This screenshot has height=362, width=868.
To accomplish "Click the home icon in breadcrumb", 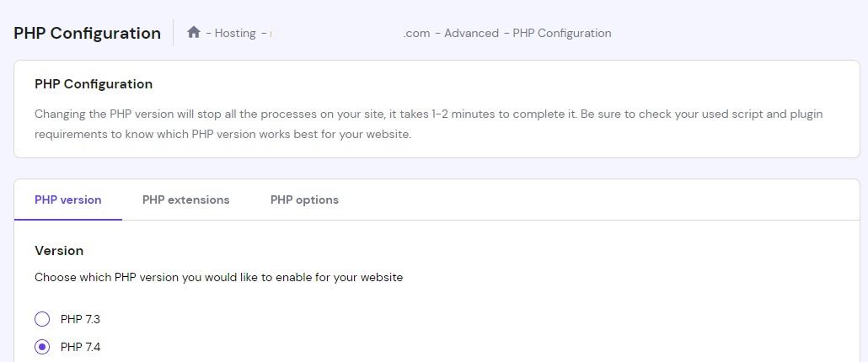I will tap(194, 33).
